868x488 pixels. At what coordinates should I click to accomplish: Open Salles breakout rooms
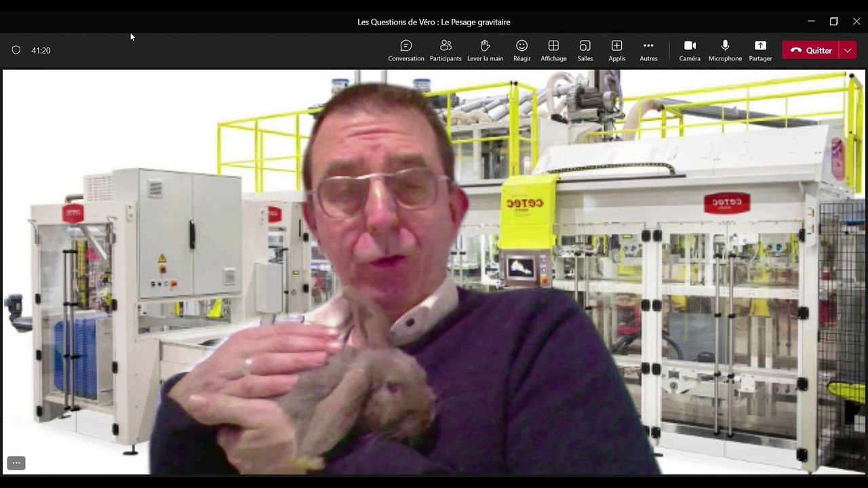pos(585,50)
